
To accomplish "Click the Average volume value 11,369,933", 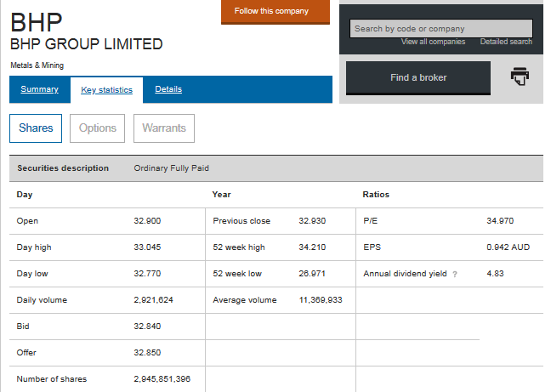I will [x=321, y=300].
